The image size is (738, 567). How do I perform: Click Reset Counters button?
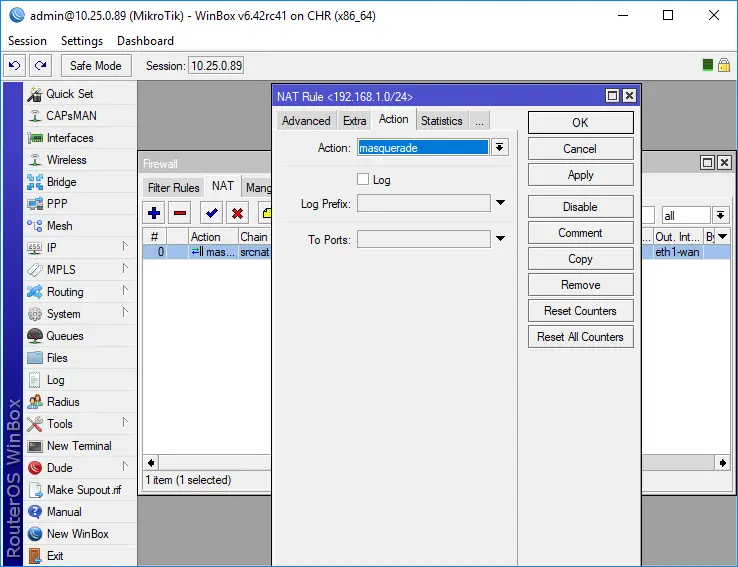point(580,311)
